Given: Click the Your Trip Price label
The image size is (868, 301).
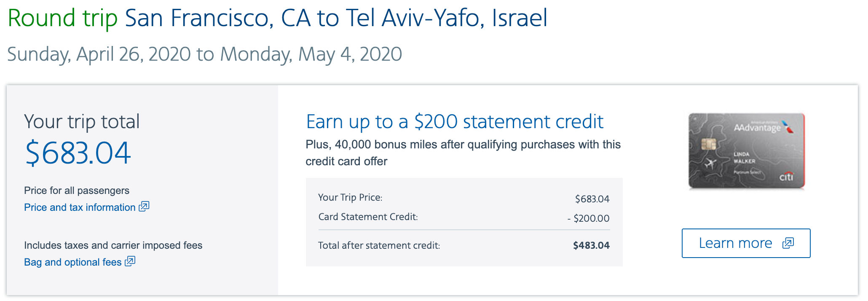Looking at the screenshot, I should [350, 197].
